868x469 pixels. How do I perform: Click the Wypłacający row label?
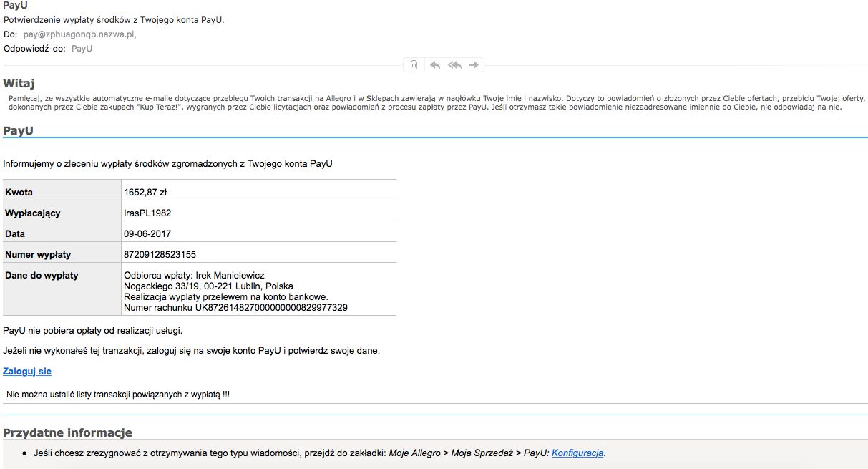click(33, 213)
